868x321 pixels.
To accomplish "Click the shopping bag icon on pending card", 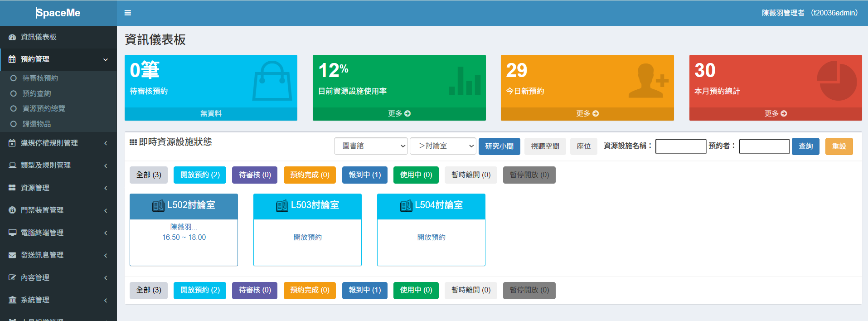I will [x=272, y=81].
